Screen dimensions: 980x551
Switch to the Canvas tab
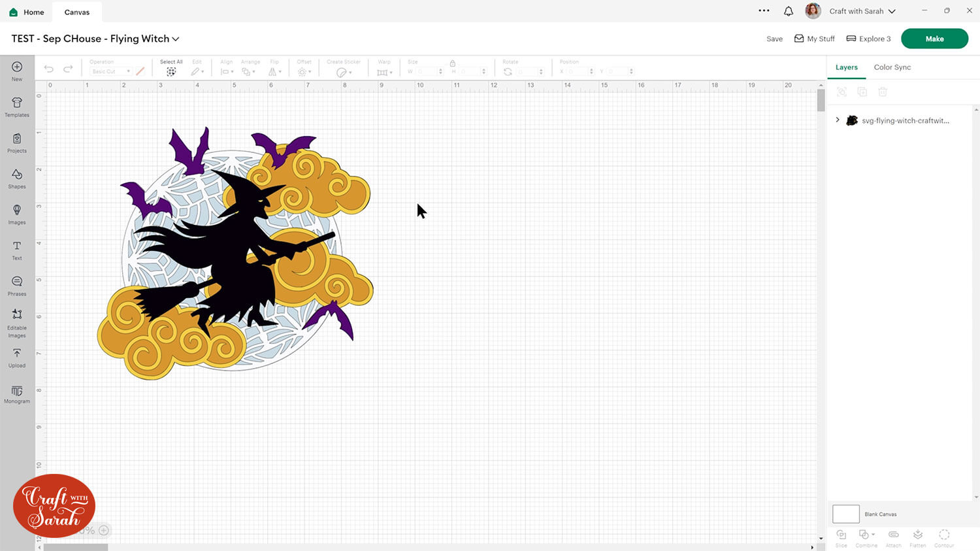77,12
